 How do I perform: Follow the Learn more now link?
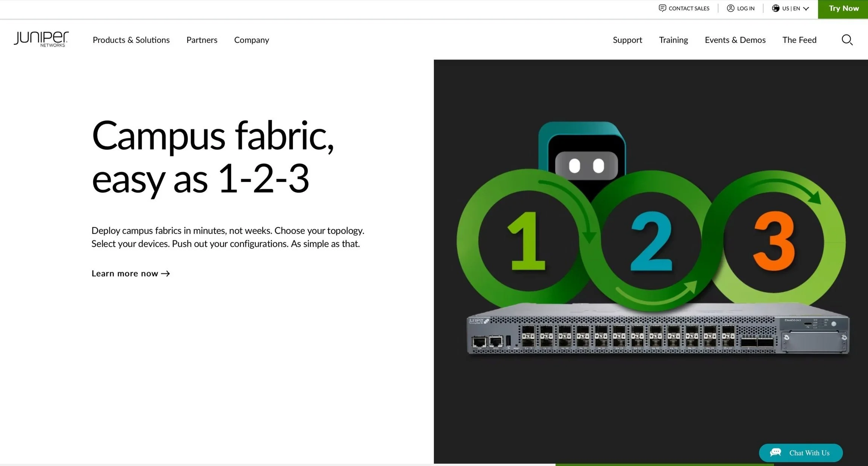[131, 273]
